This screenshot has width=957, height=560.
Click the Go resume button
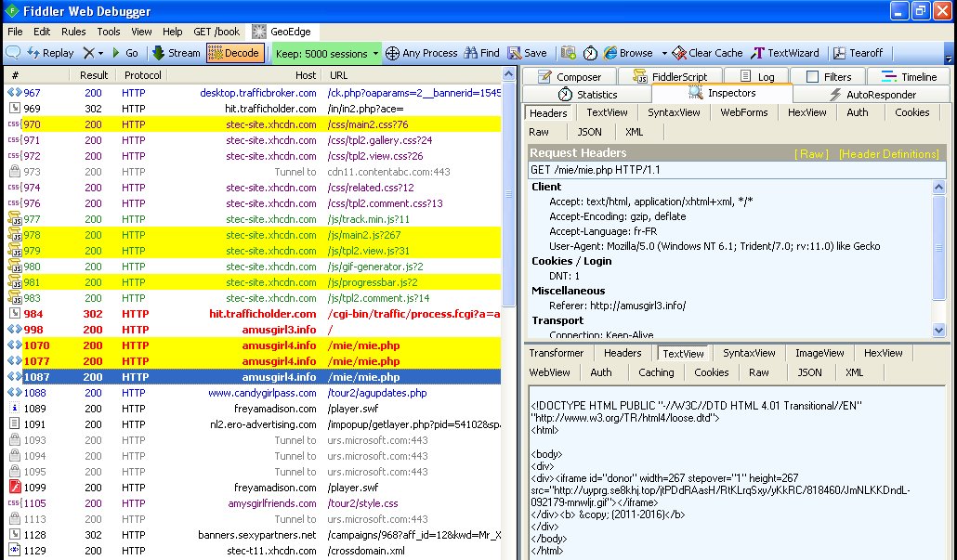tap(125, 53)
